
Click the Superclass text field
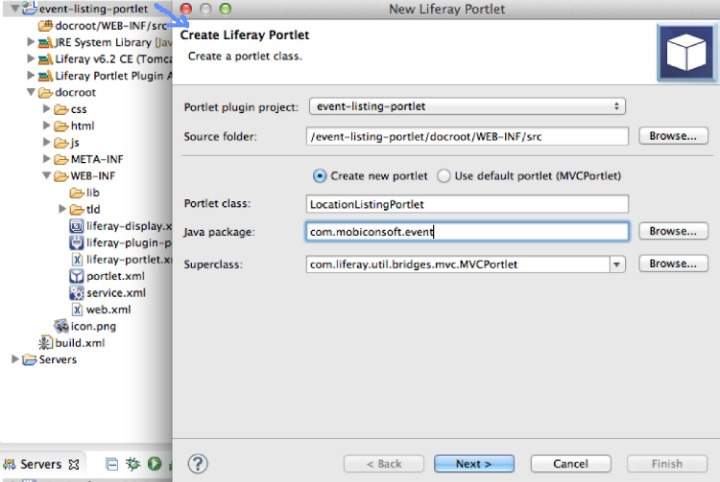click(x=458, y=264)
